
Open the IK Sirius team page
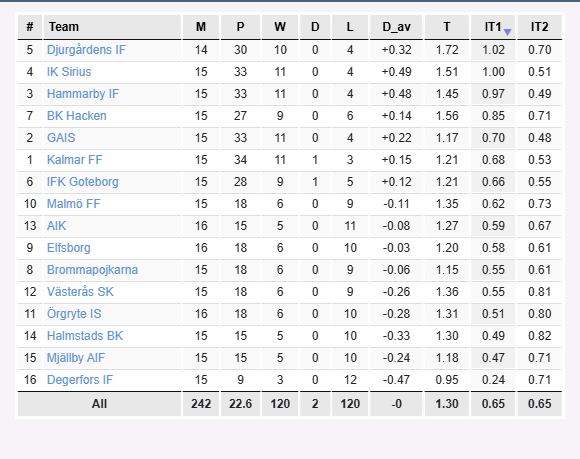click(69, 72)
